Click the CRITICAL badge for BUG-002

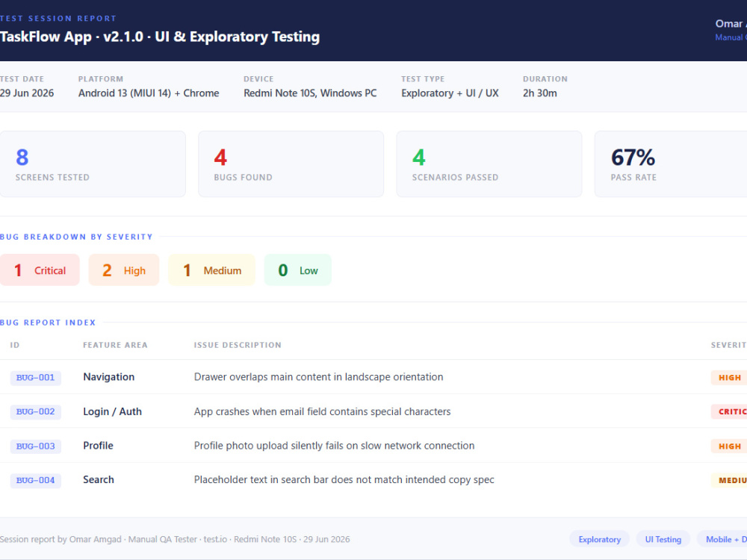(x=729, y=412)
